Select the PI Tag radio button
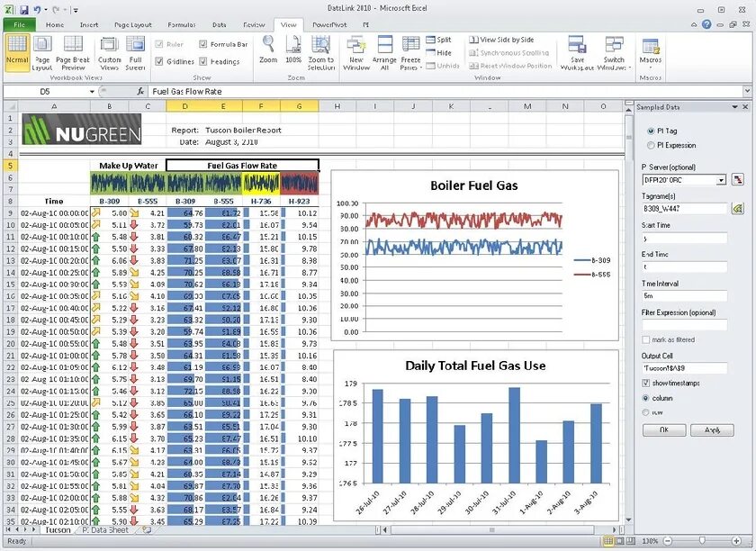This screenshot has height=551, width=756. (651, 131)
